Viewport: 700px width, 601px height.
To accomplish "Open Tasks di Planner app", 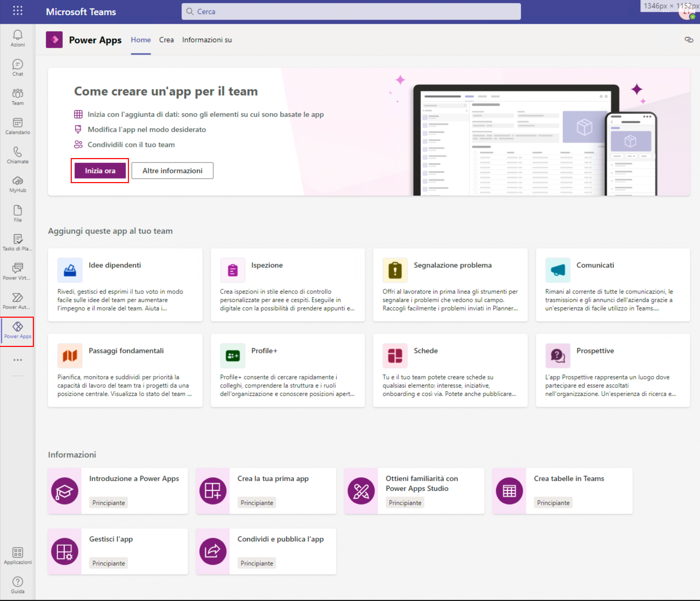I will (17, 243).
